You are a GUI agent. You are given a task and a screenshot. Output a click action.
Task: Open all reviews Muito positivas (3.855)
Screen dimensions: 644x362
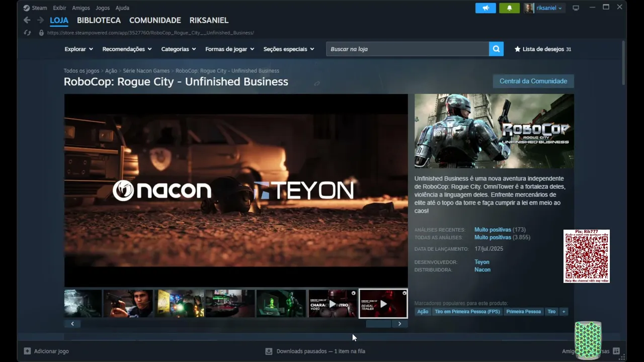[x=502, y=237]
